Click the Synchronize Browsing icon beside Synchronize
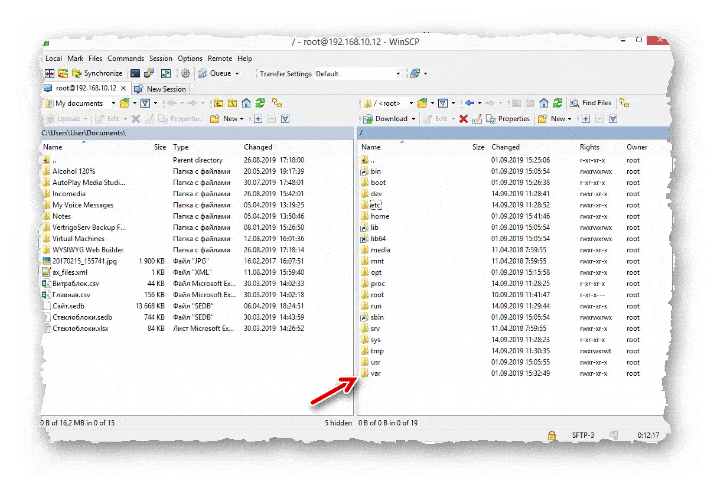The width and height of the screenshot is (709, 478). click(x=63, y=73)
